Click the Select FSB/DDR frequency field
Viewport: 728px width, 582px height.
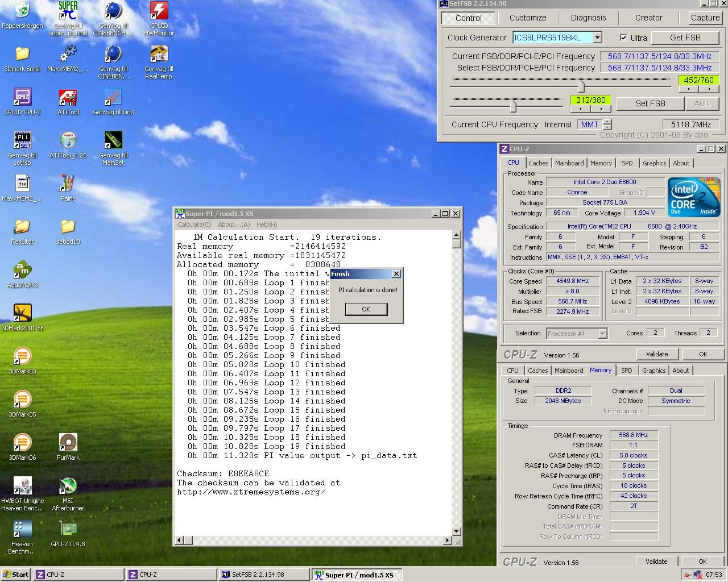click(660, 68)
